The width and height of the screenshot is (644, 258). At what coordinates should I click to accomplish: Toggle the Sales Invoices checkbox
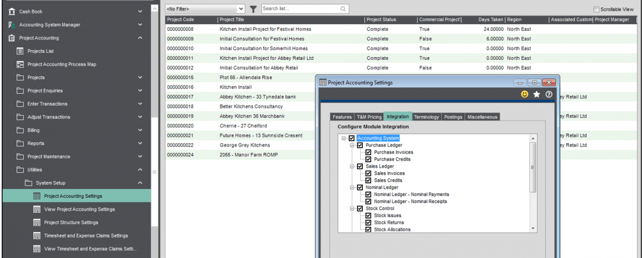[369, 173]
